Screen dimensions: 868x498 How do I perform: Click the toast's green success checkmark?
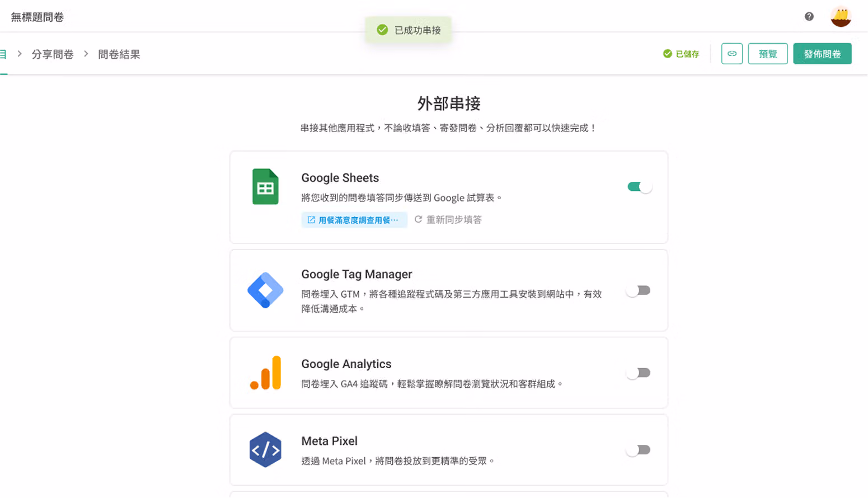coord(382,30)
